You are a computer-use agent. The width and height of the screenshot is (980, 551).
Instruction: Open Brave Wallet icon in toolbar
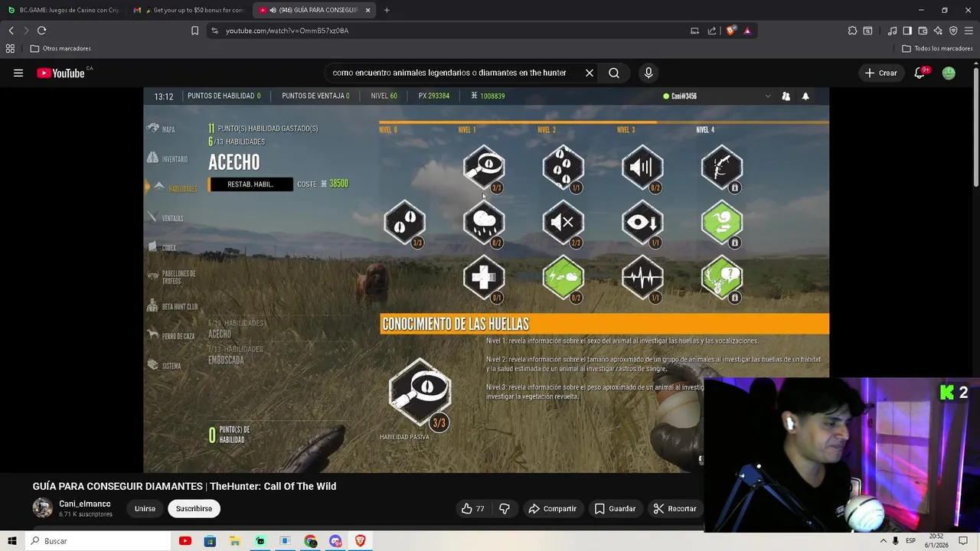click(x=923, y=31)
